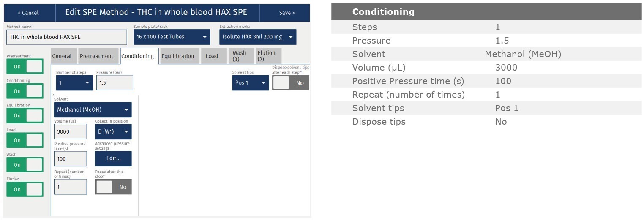644x221 pixels.
Task: Select the Wash (3) tab
Action: 240,56
